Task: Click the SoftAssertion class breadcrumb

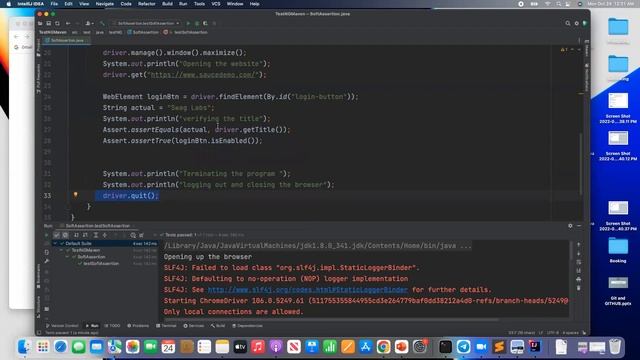Action: [x=143, y=32]
